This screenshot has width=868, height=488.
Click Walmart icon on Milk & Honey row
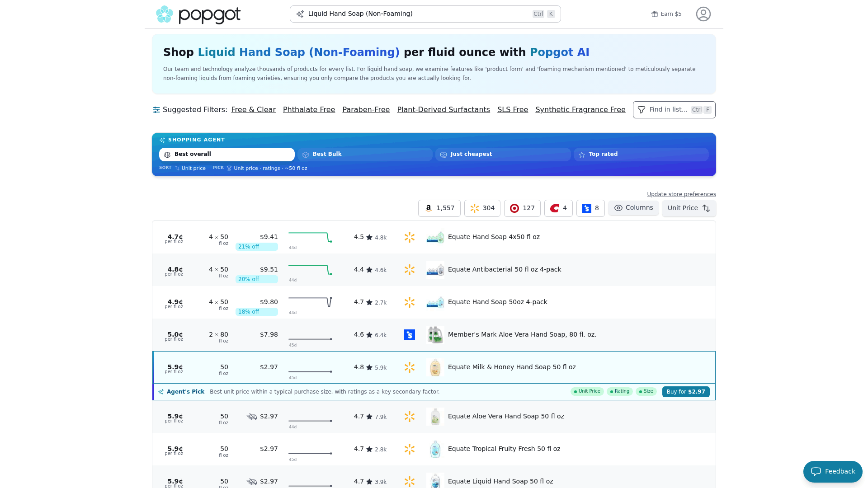click(x=410, y=367)
